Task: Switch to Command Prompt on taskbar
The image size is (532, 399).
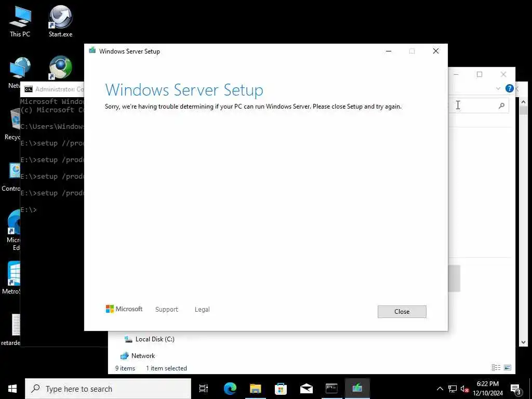Action: coord(331,389)
